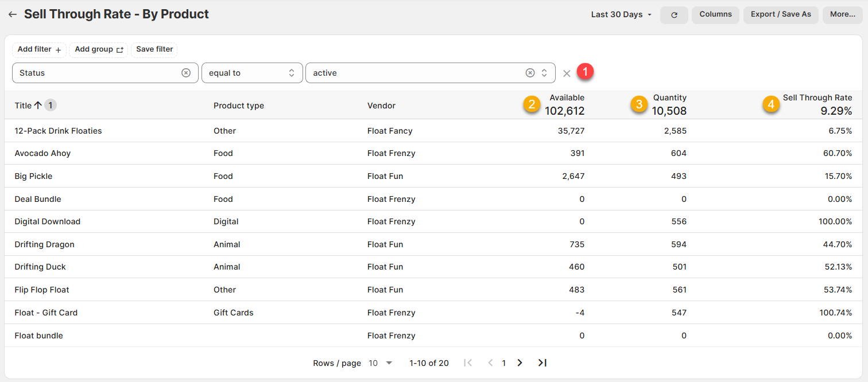Open the 'equal to' operator dropdown

click(252, 73)
